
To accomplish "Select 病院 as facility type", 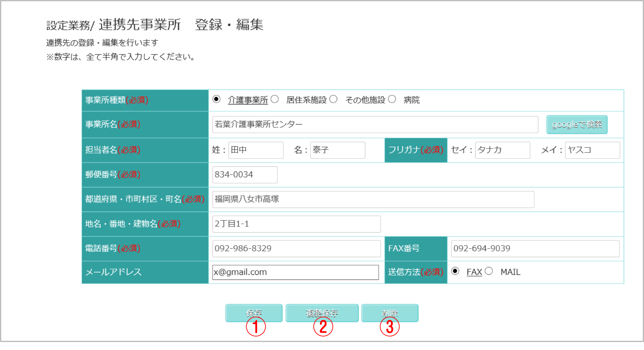I will click(392, 100).
